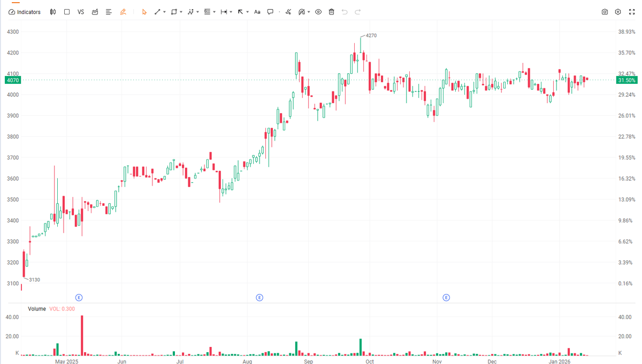Select the range measure tool
Viewport: 642px width, 364px height.
[224, 12]
